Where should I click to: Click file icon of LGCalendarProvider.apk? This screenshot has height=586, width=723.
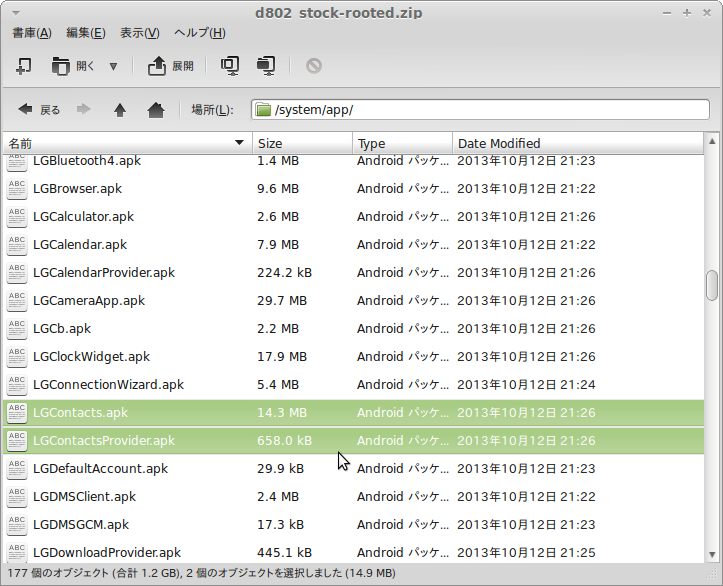pyautogui.click(x=17, y=273)
